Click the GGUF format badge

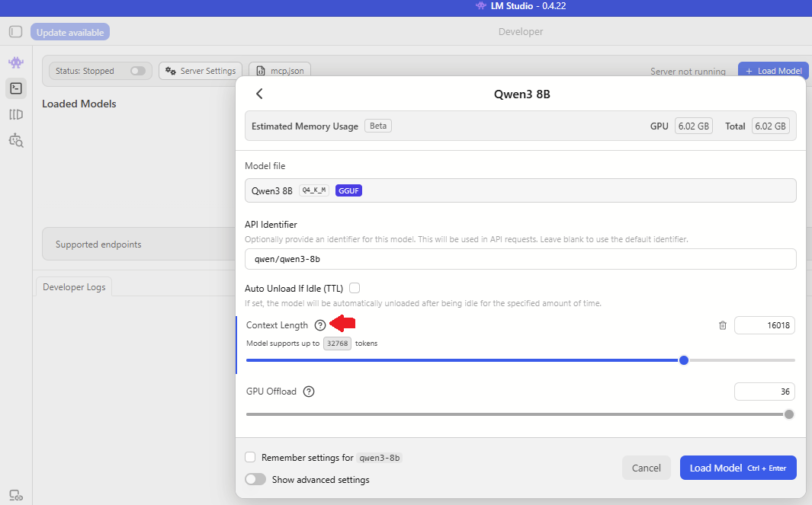pos(348,190)
